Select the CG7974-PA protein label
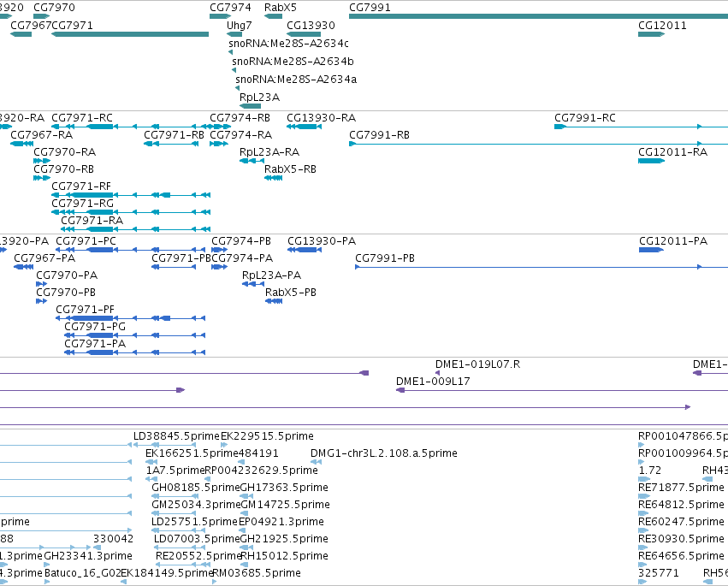The image size is (728, 586). [242, 258]
